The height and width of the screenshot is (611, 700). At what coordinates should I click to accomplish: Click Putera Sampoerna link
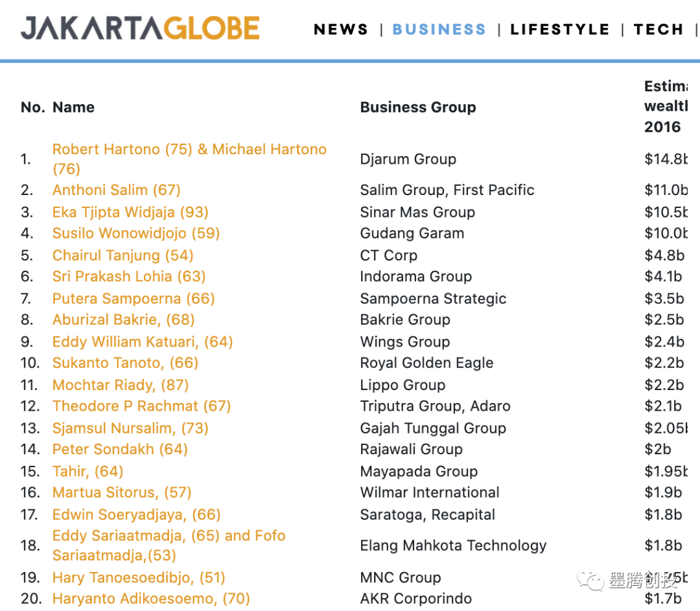134,299
